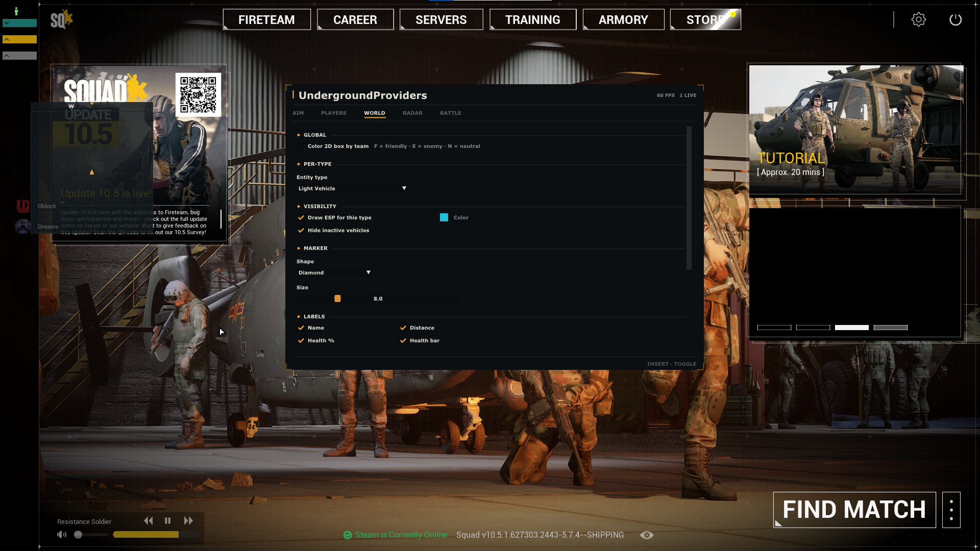Screen dimensions: 980x551
Task: Click the Steam is Currently Online text
Action: coord(401,535)
